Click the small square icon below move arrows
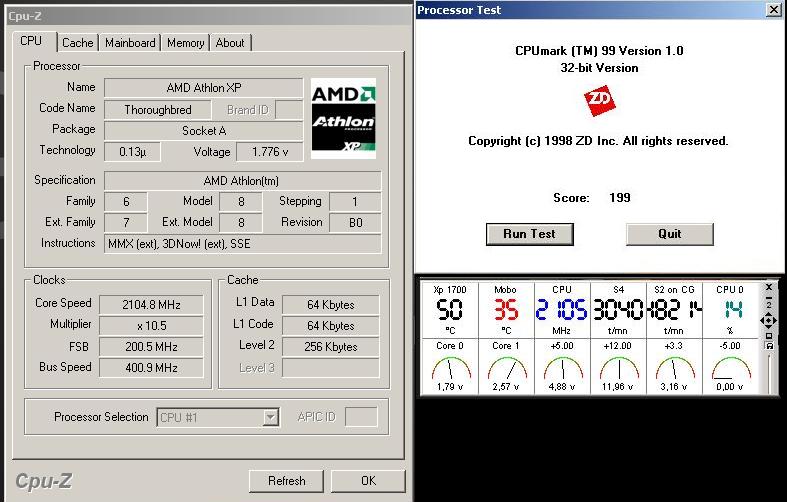This screenshot has height=502, width=787. pos(768,336)
